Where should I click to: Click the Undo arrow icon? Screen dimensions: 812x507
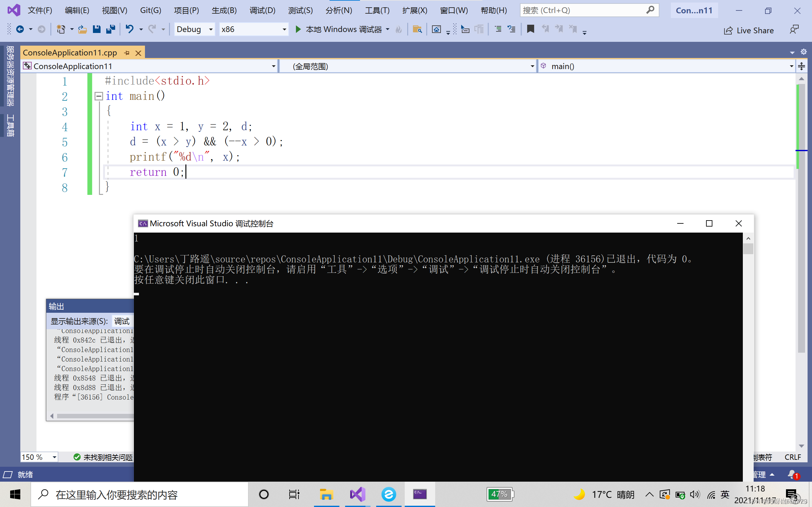tap(129, 29)
